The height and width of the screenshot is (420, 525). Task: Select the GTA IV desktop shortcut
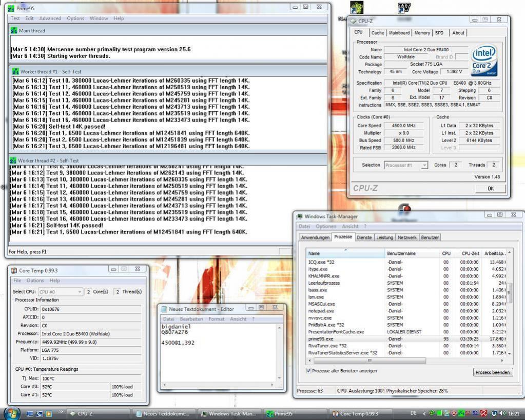pos(404,8)
